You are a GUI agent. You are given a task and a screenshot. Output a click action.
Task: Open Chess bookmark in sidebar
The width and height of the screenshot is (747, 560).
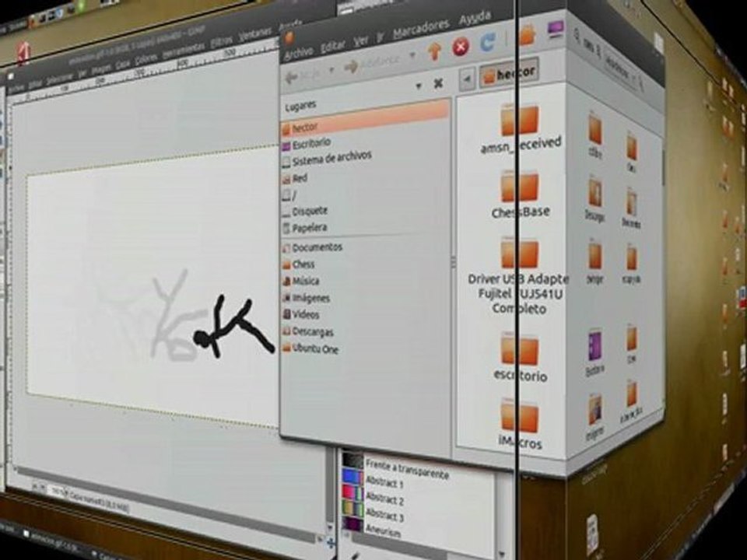tap(298, 264)
